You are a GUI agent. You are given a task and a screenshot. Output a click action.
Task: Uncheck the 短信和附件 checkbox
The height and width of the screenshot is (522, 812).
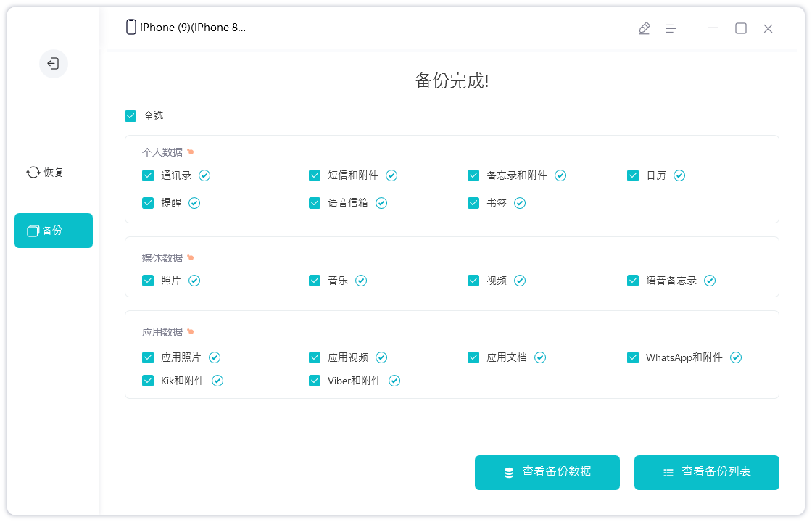pyautogui.click(x=315, y=175)
